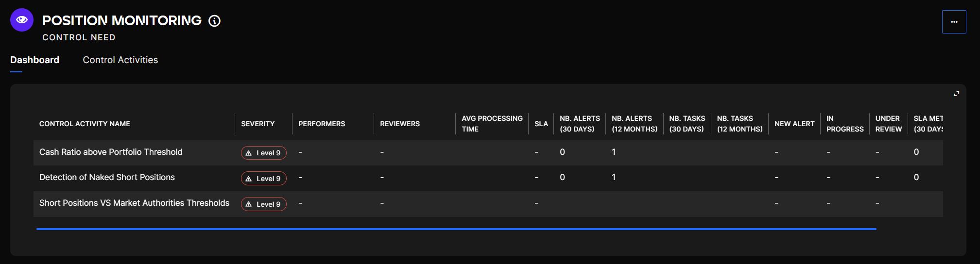The height and width of the screenshot is (264, 980).
Task: Click the Performers column header
Action: [x=322, y=124]
